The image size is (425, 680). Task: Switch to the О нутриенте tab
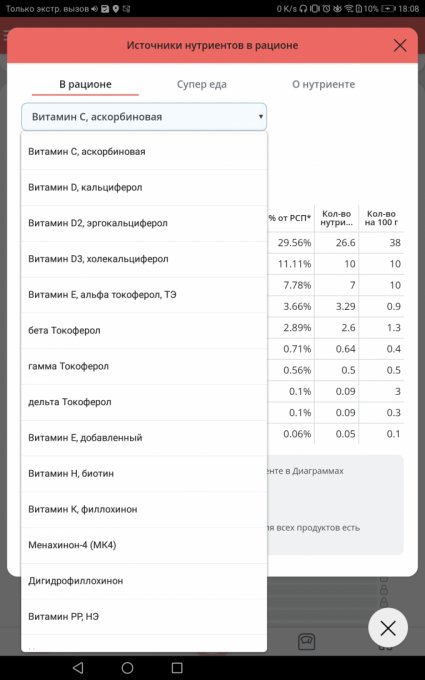pos(324,84)
